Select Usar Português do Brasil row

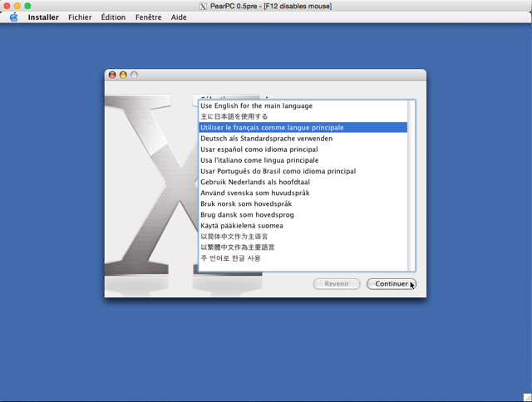(x=303, y=171)
